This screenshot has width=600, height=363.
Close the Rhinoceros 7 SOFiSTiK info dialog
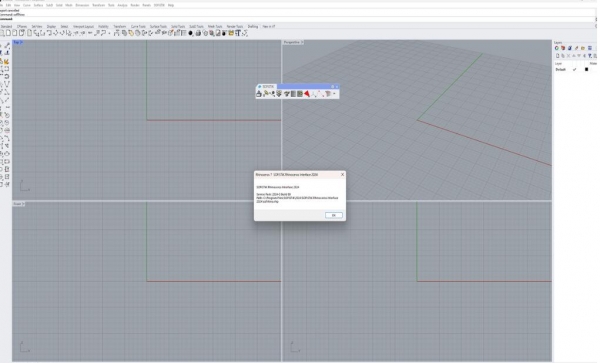[x=342, y=174]
